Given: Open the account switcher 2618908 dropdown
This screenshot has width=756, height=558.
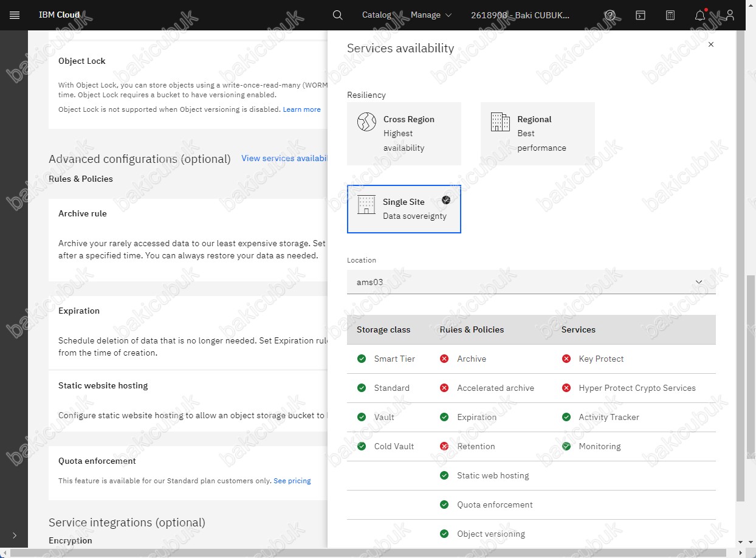Looking at the screenshot, I should click(521, 15).
